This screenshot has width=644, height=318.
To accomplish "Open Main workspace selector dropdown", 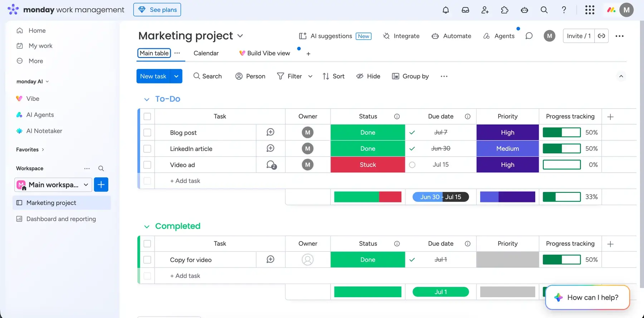I will pyautogui.click(x=53, y=185).
